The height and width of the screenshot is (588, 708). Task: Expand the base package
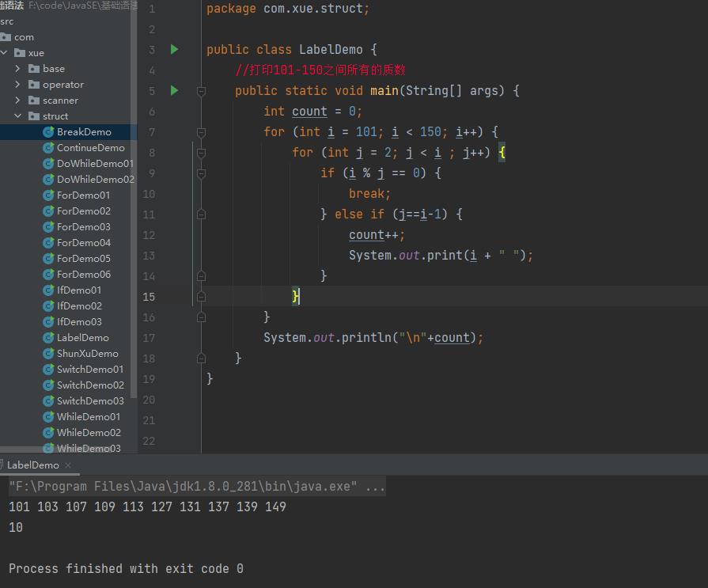(17, 69)
